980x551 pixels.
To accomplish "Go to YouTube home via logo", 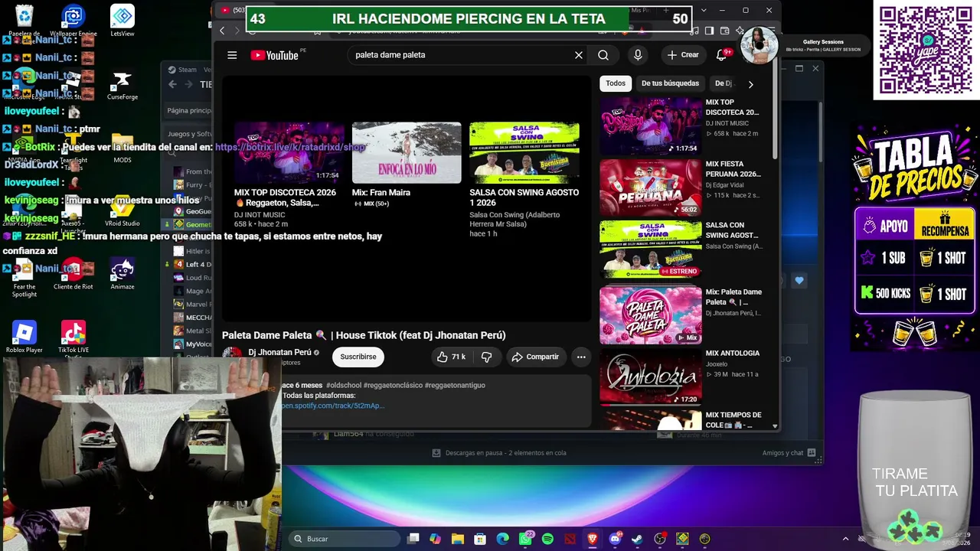I will 273,55.
